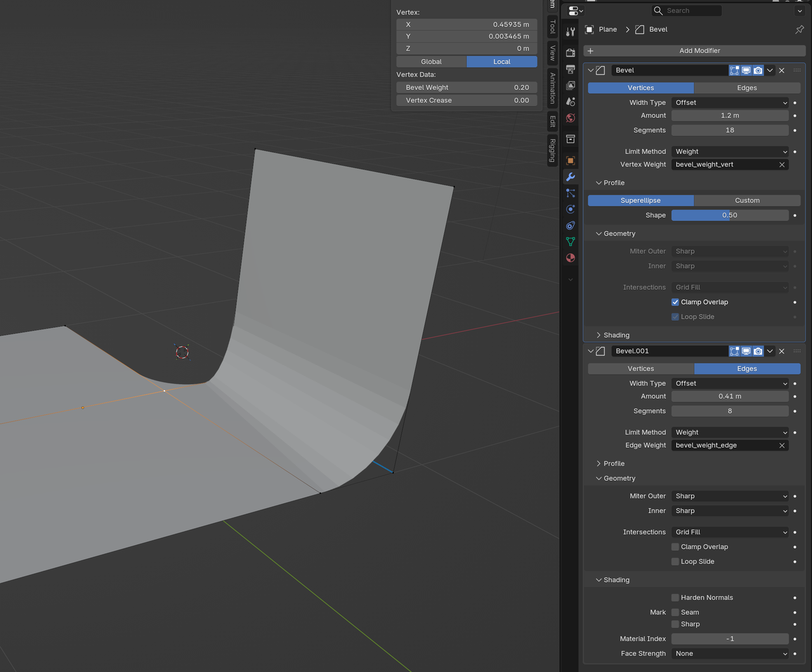The image size is (812, 672).
Task: Open the Material Properties tab
Action: [x=570, y=258]
